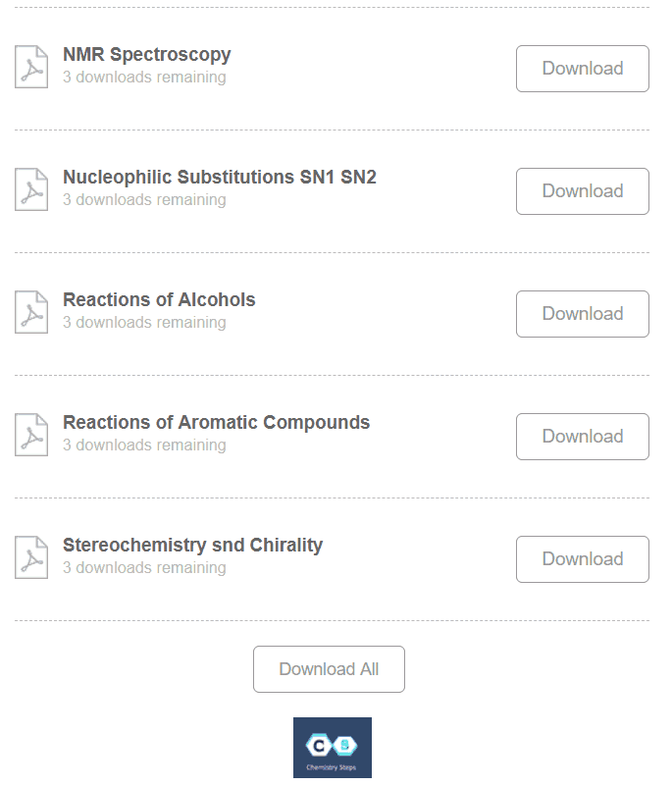Select the Reactions of Aromatic Compounds PDF icon
672x786 pixels.
pyautogui.click(x=31, y=436)
